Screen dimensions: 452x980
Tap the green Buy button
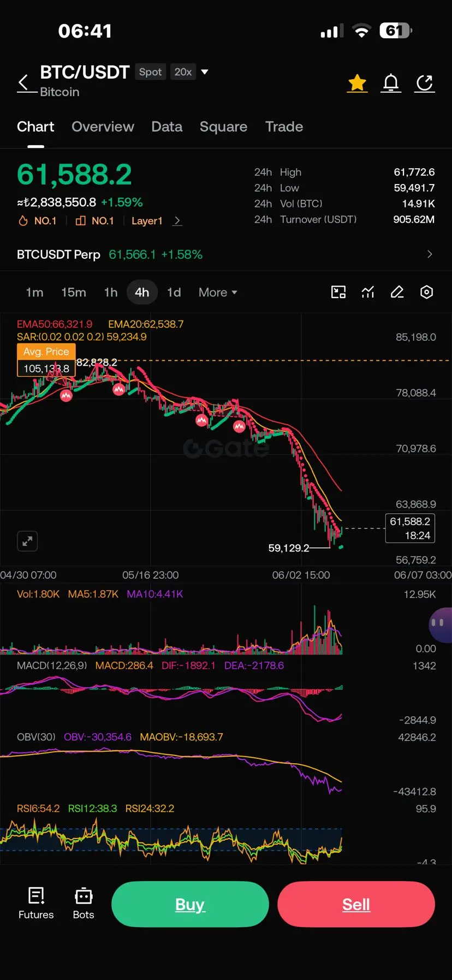tap(190, 904)
